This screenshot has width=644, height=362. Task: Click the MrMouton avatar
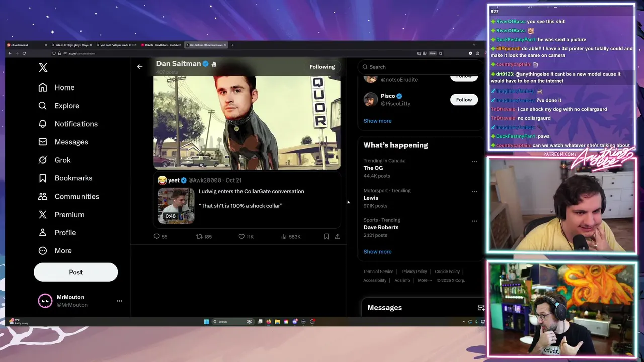(45, 301)
